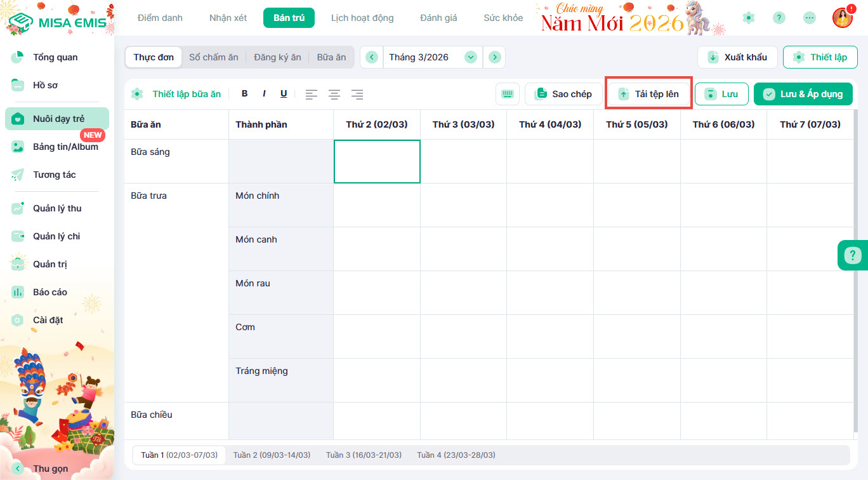Click the Lưu & Áp dụng button

[x=803, y=94]
